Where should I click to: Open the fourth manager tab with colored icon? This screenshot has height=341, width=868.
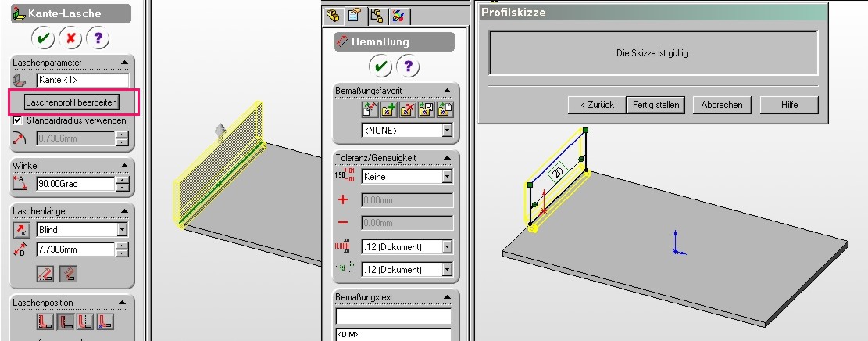(x=398, y=16)
